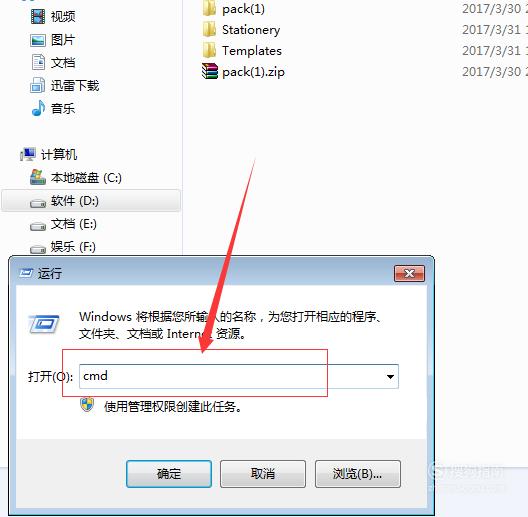This screenshot has width=528, height=517.
Task: Open the 文档 (E:) drive
Action: pos(63,224)
